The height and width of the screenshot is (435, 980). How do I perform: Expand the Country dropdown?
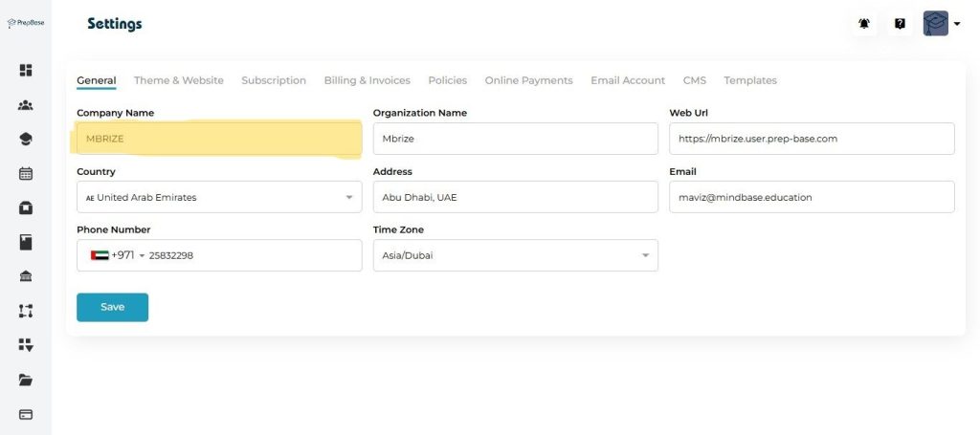[x=219, y=197]
